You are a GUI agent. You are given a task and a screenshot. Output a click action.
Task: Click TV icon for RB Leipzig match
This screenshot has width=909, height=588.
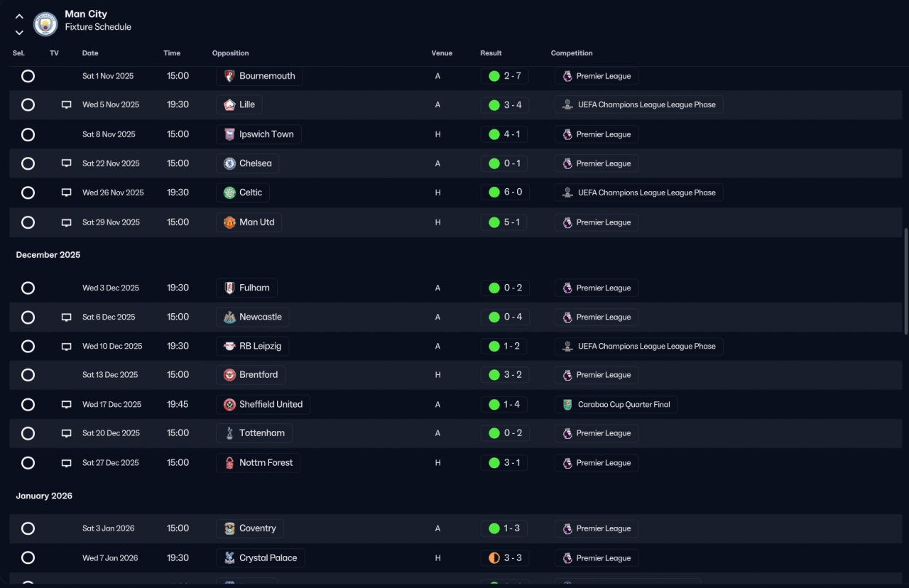pyautogui.click(x=67, y=347)
